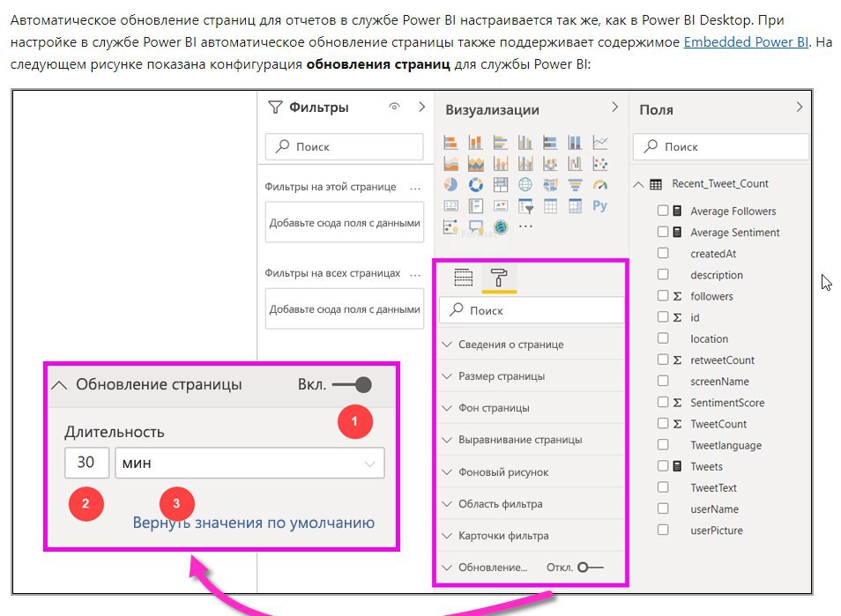Select the gauge visualization

point(600,185)
